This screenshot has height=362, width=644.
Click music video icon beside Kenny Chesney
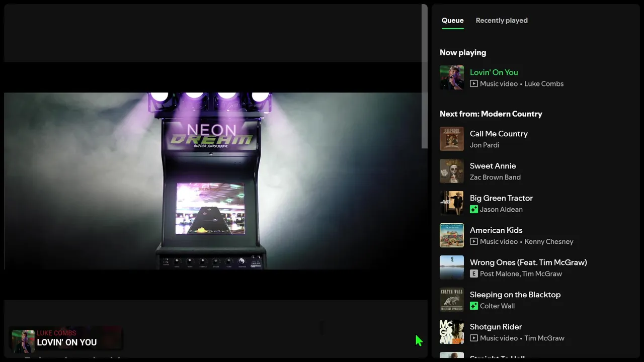(474, 242)
